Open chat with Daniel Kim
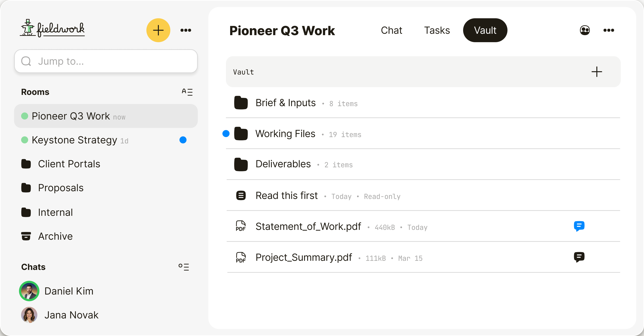The width and height of the screenshot is (644, 336). [x=69, y=291]
